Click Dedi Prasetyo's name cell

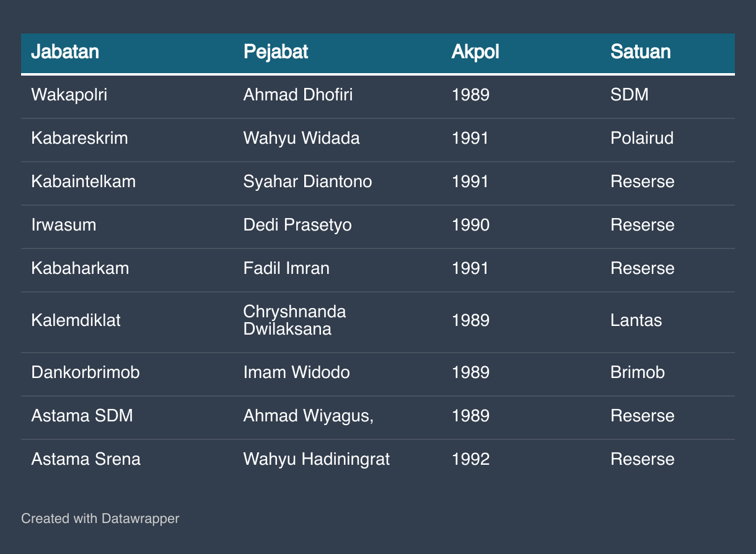(x=297, y=224)
